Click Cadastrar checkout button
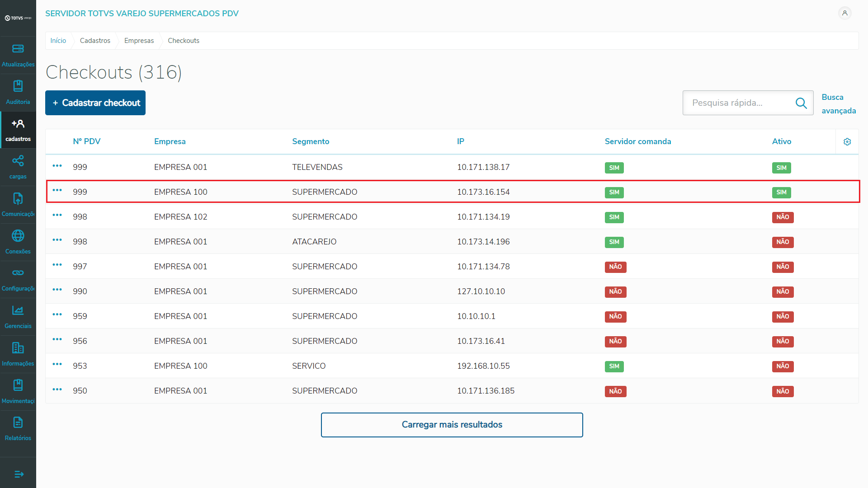This screenshot has height=488, width=868. [x=95, y=103]
